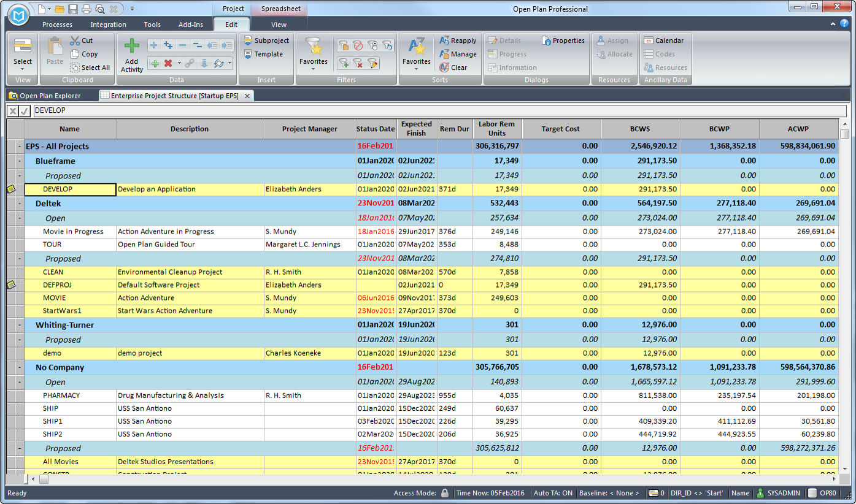Click the green Add Activity icon

(131, 46)
